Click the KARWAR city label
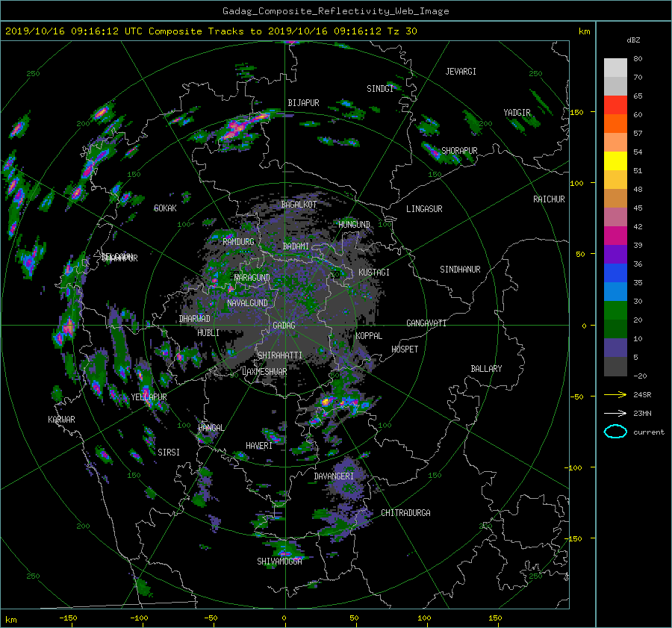This screenshot has width=672, height=628. tap(61, 420)
